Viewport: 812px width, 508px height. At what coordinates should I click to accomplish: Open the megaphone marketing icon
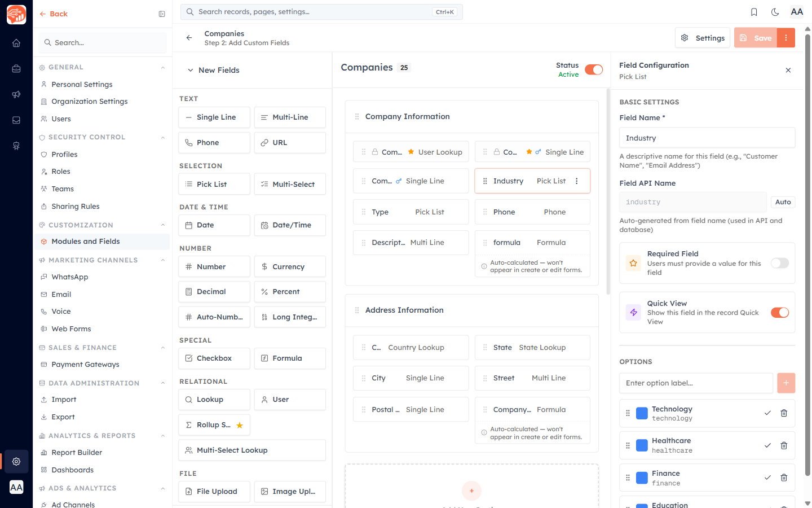tap(16, 94)
